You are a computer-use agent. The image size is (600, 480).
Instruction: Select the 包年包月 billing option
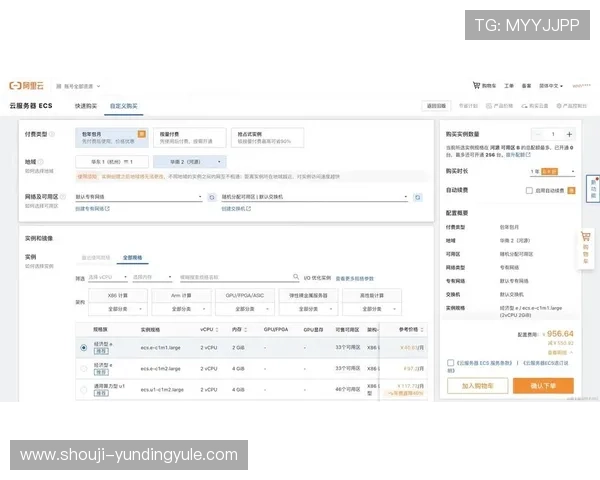click(x=112, y=138)
